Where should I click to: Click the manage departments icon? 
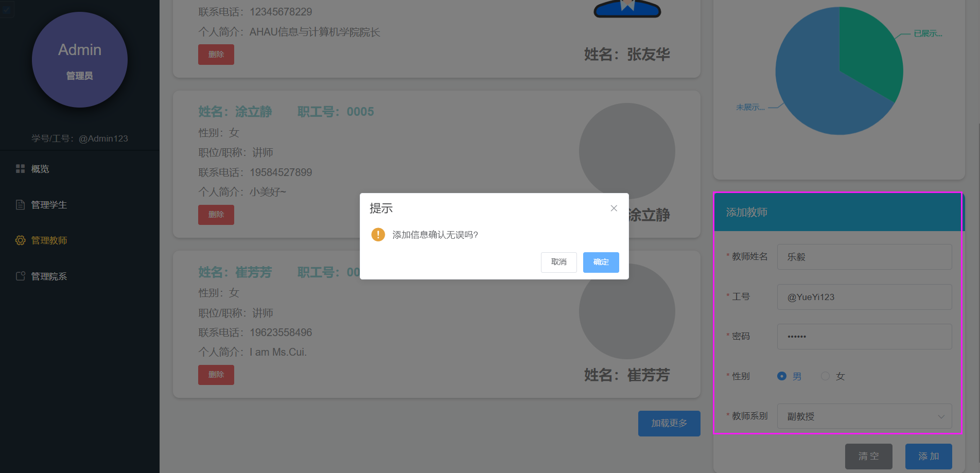pos(20,276)
